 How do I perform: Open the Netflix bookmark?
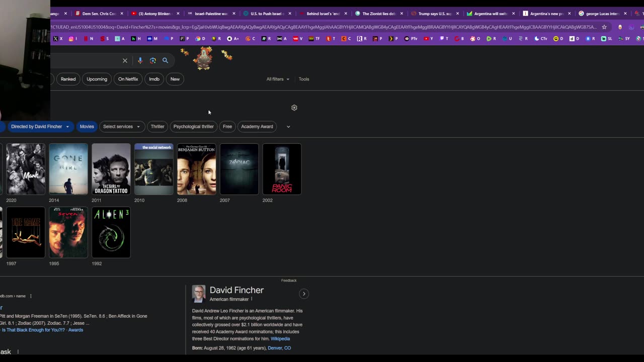[x=89, y=39]
